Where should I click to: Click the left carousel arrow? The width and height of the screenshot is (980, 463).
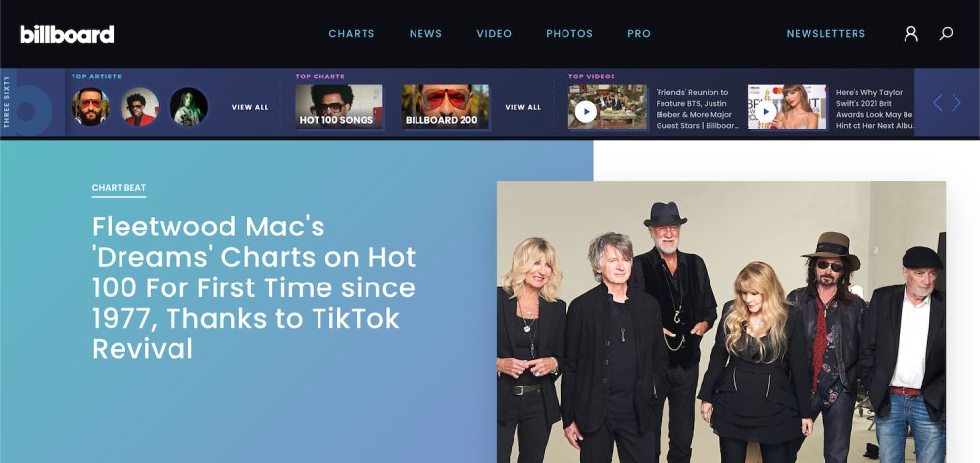pyautogui.click(x=937, y=103)
